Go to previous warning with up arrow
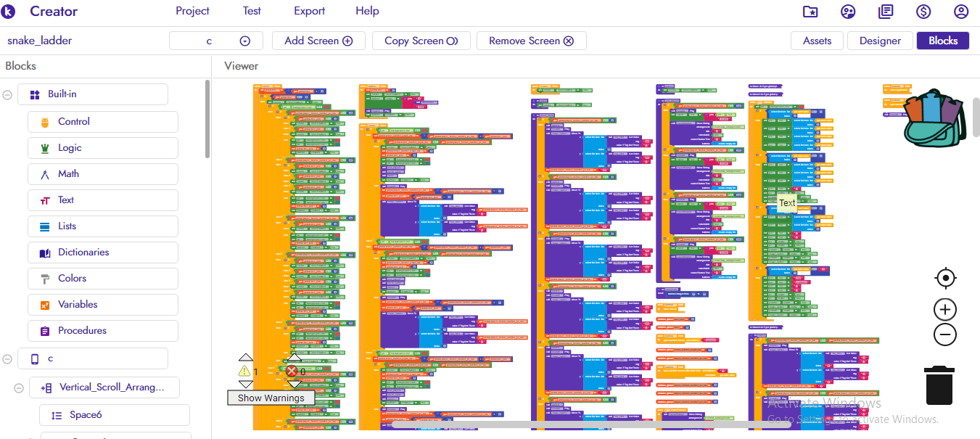Image resolution: width=980 pixels, height=439 pixels. [246, 357]
